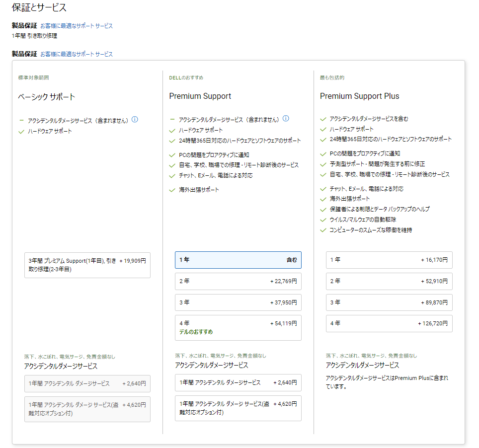This screenshot has width=479, height=448.
Task: Select Premium Support 1年 included option
Action: tap(238, 260)
